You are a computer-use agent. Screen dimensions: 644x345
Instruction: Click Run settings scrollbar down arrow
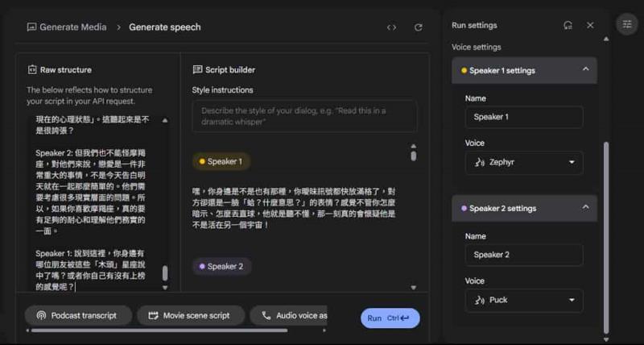pos(606,339)
